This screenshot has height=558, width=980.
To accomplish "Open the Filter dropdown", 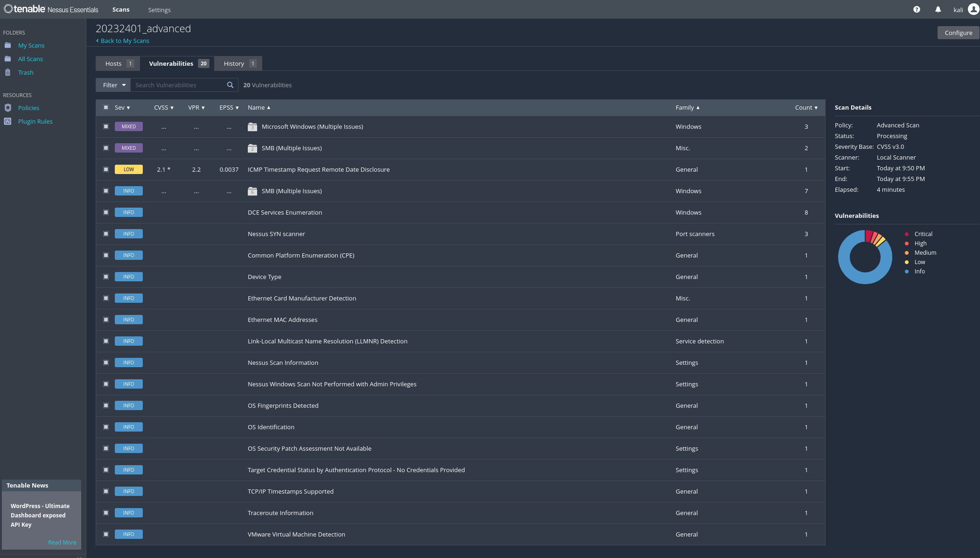I will (113, 85).
